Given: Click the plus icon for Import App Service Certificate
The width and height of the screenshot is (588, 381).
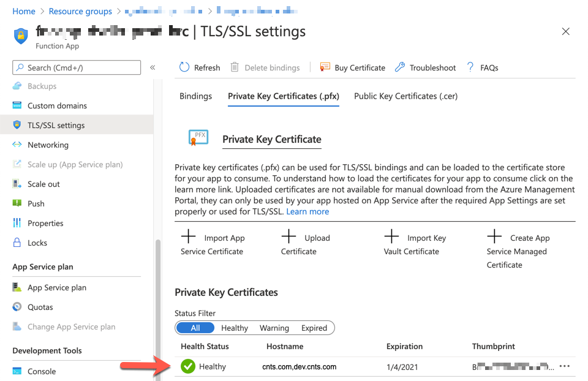Looking at the screenshot, I should click(x=188, y=236).
